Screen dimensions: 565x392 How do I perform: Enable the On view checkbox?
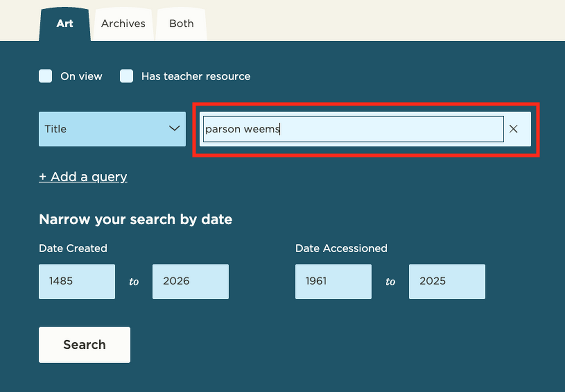45,76
